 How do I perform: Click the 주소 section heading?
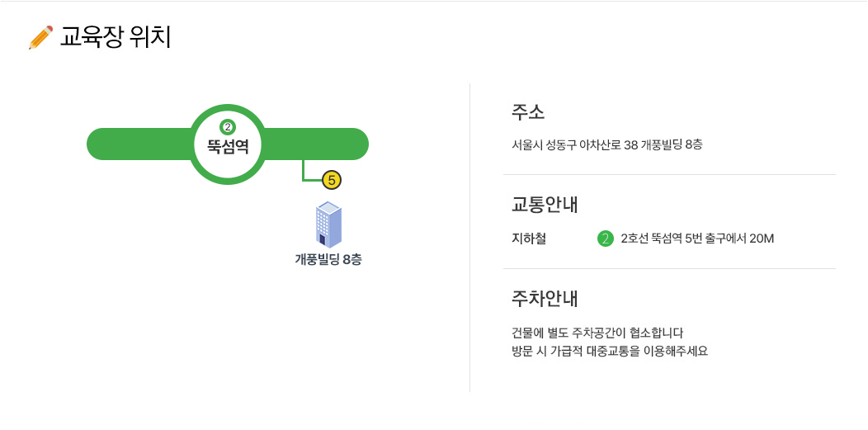pos(528,112)
